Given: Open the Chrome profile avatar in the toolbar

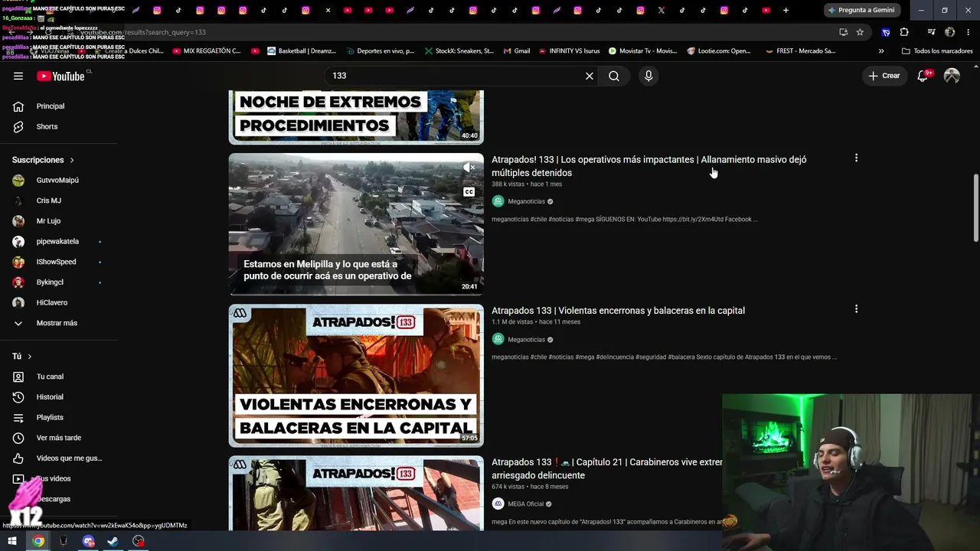Looking at the screenshot, I should [x=950, y=32].
